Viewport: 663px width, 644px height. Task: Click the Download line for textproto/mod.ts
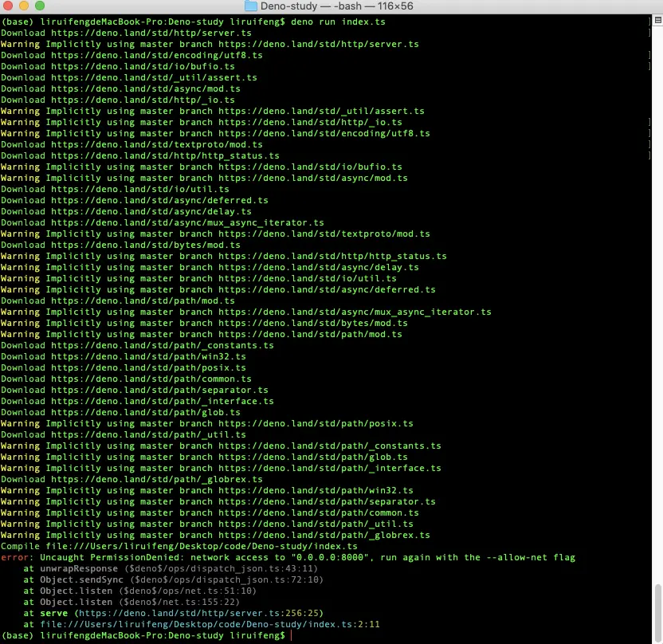tap(131, 144)
